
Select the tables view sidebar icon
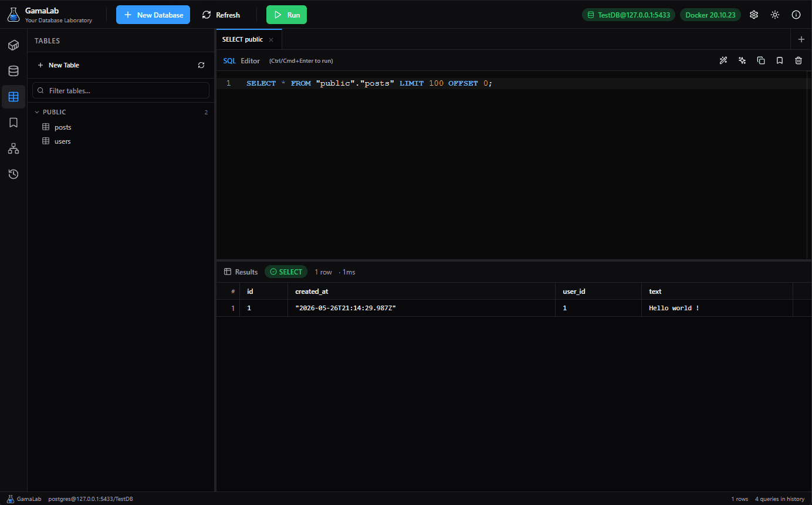point(13,97)
